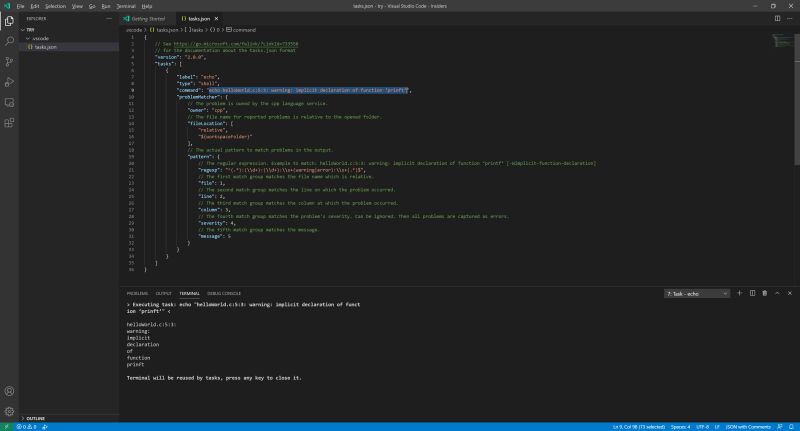Click the Spaces: 4 indentation setting
Viewport: 800px width, 431px height.
(x=680, y=427)
